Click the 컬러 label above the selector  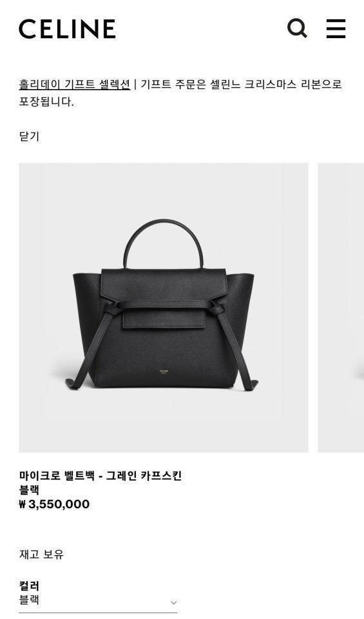pos(29,585)
